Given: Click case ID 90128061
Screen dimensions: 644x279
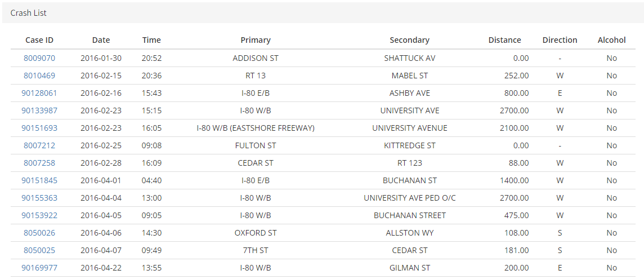Looking at the screenshot, I should click(x=39, y=93).
